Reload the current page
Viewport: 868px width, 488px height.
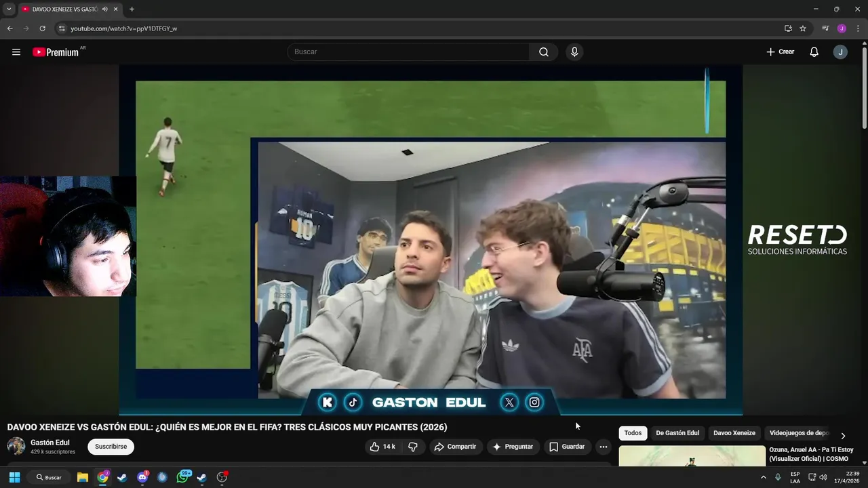pyautogui.click(x=42, y=28)
